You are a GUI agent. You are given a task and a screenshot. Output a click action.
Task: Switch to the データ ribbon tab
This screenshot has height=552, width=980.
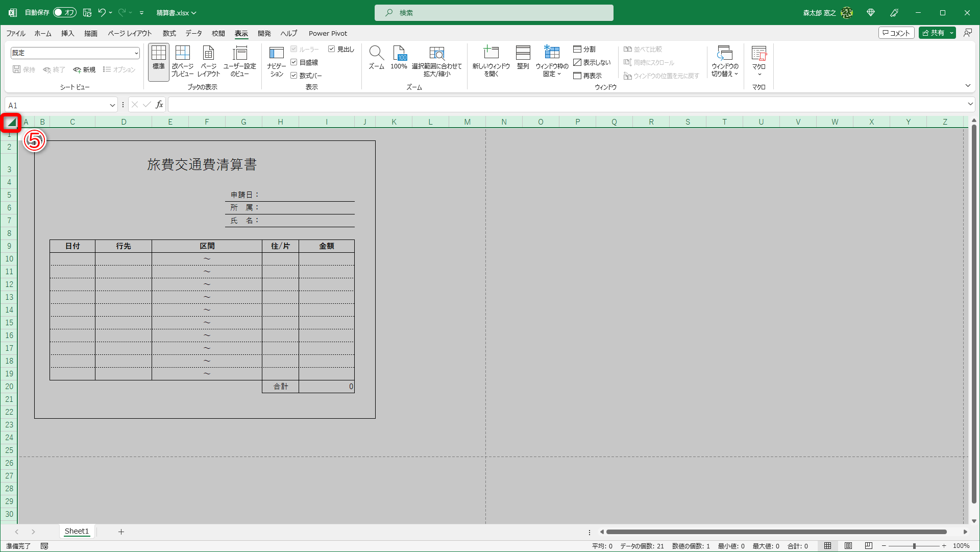[193, 33]
